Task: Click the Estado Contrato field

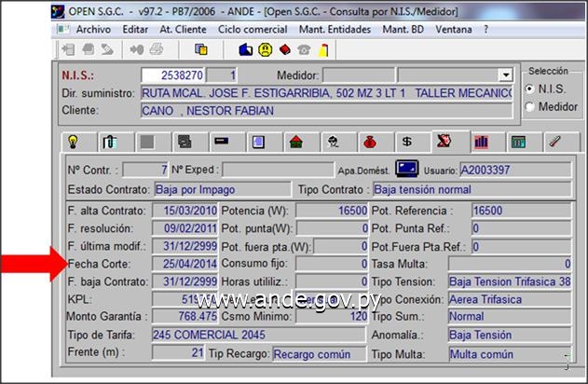Action: (x=217, y=189)
